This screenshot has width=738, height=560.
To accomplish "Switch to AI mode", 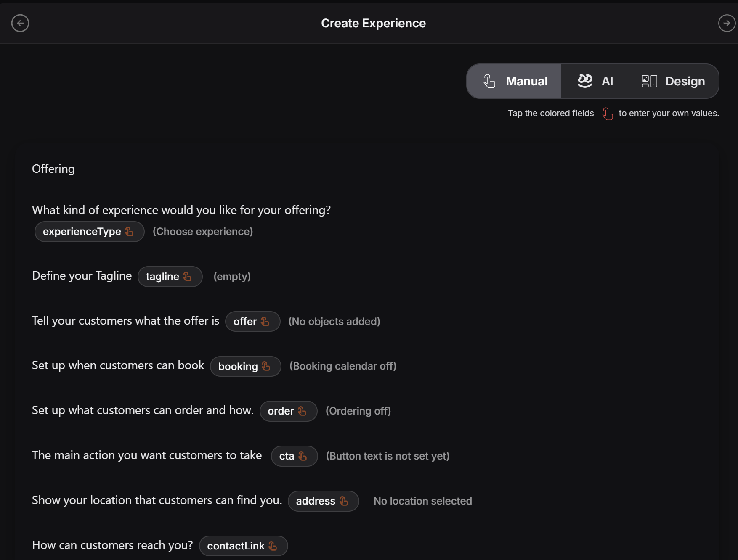I will [x=595, y=81].
